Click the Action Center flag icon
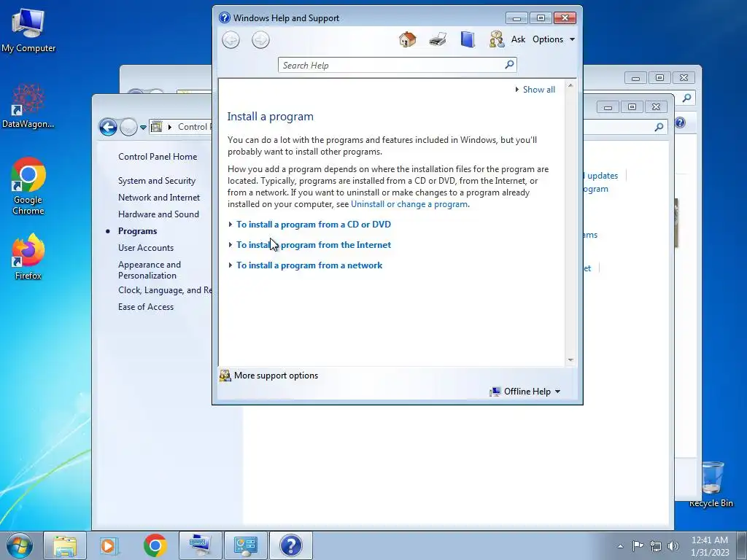Viewport: 747px width, 560px height. (x=638, y=545)
